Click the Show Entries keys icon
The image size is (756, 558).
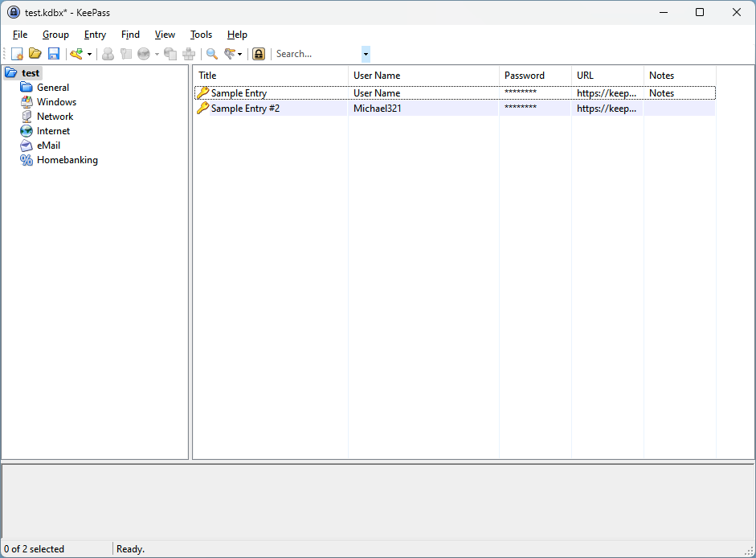[x=230, y=54]
